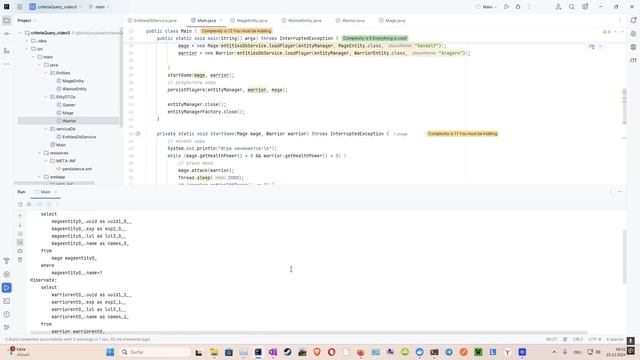
Task: Open the Structure tool window icon
Action: pos(7,51)
